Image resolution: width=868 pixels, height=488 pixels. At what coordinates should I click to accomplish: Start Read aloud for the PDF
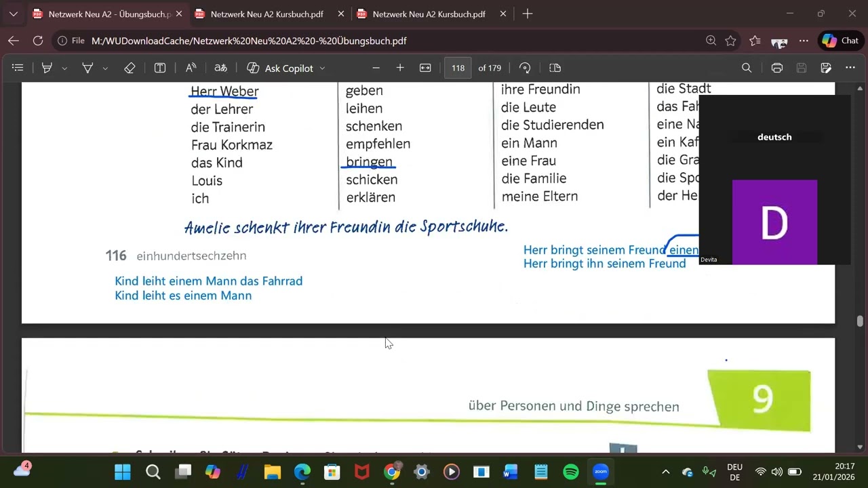point(191,68)
